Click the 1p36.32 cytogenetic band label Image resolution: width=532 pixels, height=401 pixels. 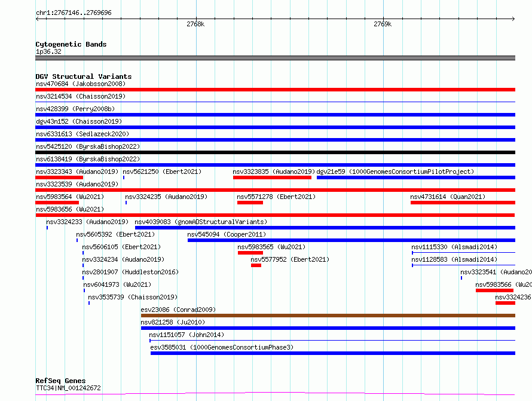[x=48, y=51]
